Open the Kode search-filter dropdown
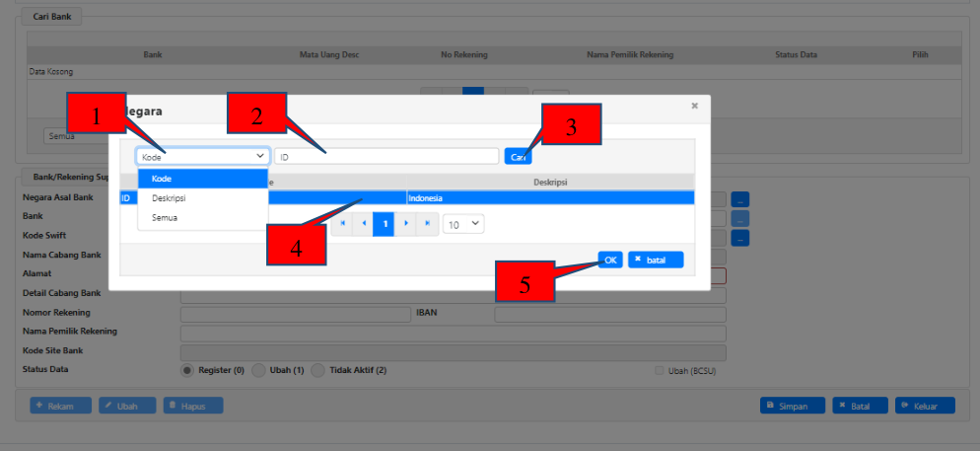 pyautogui.click(x=202, y=156)
